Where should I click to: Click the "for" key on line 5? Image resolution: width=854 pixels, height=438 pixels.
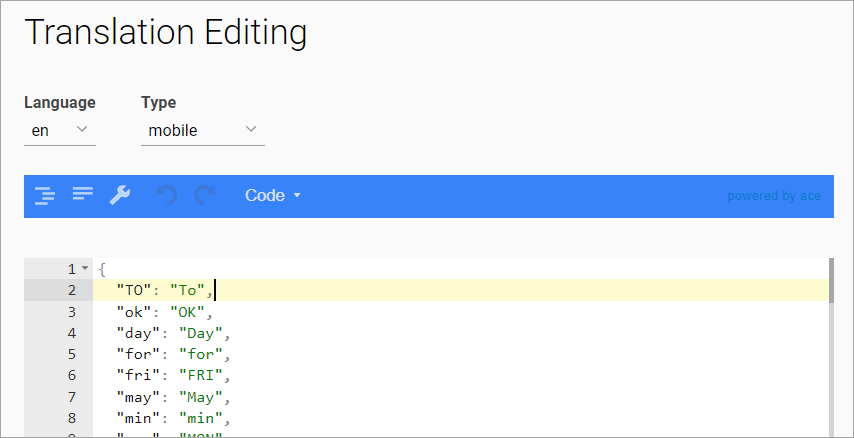(137, 354)
